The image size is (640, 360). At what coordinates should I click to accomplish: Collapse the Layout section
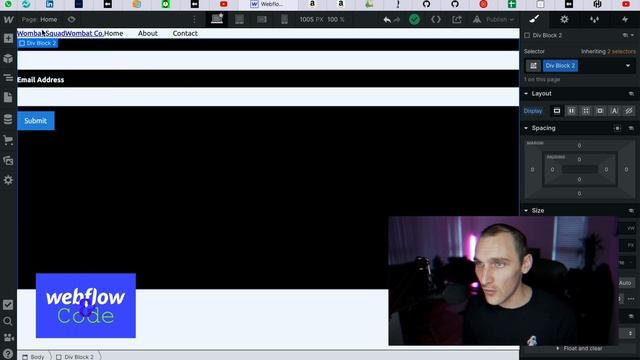526,94
